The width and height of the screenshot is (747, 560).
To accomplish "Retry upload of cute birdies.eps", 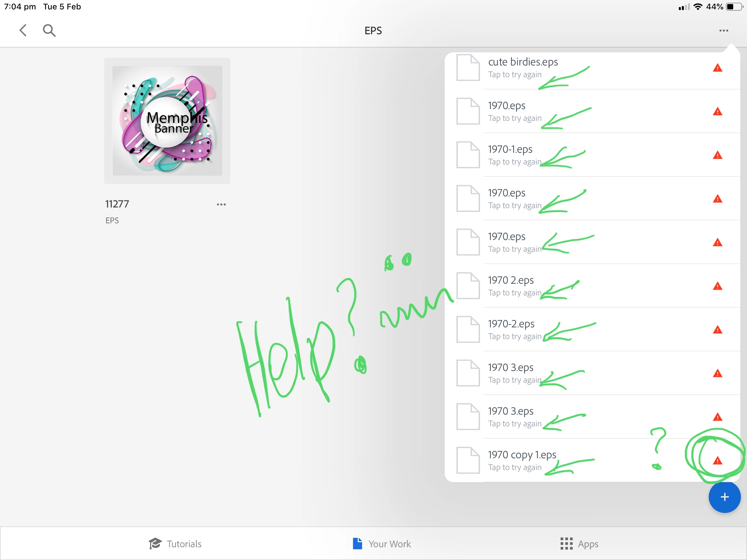I will pos(515,75).
